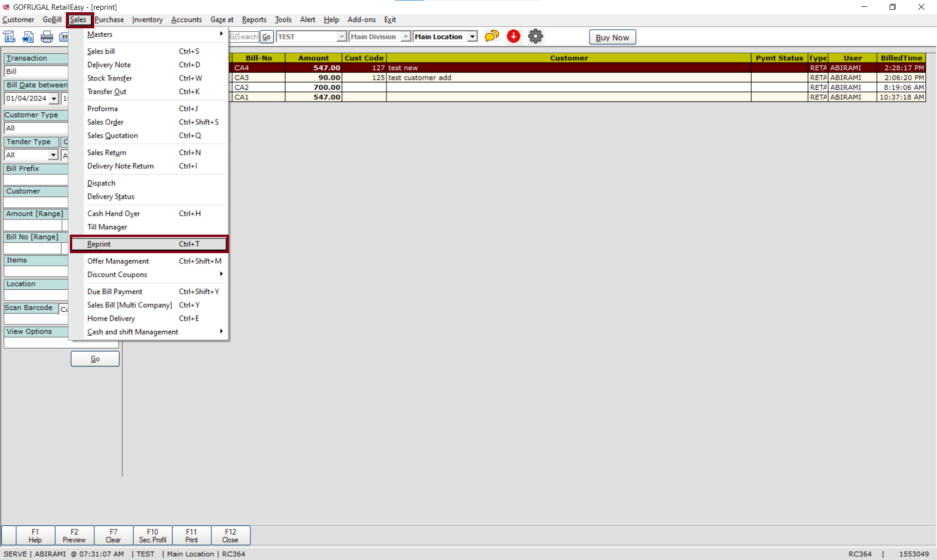Select bill row CA3
This screenshot has height=560, width=937.
(x=242, y=78)
